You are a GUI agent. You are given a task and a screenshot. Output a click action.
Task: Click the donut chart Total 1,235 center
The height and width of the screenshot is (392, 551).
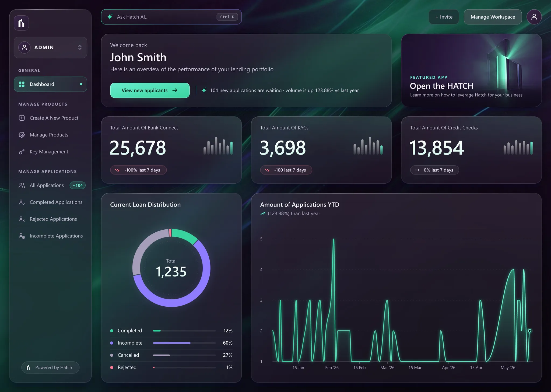click(171, 268)
